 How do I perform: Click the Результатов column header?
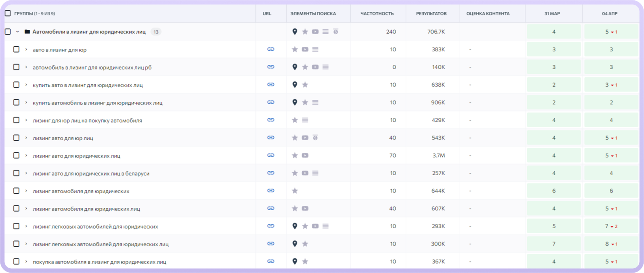[431, 13]
